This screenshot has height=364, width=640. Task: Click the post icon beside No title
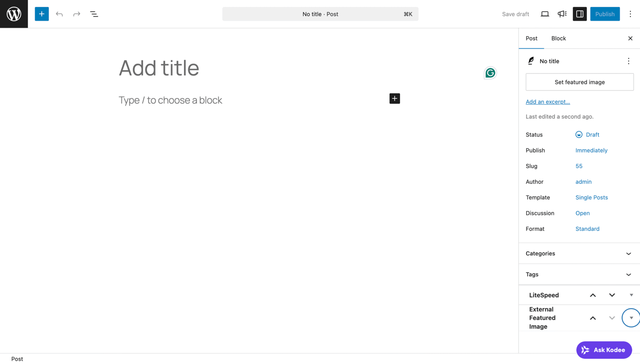pos(530,61)
